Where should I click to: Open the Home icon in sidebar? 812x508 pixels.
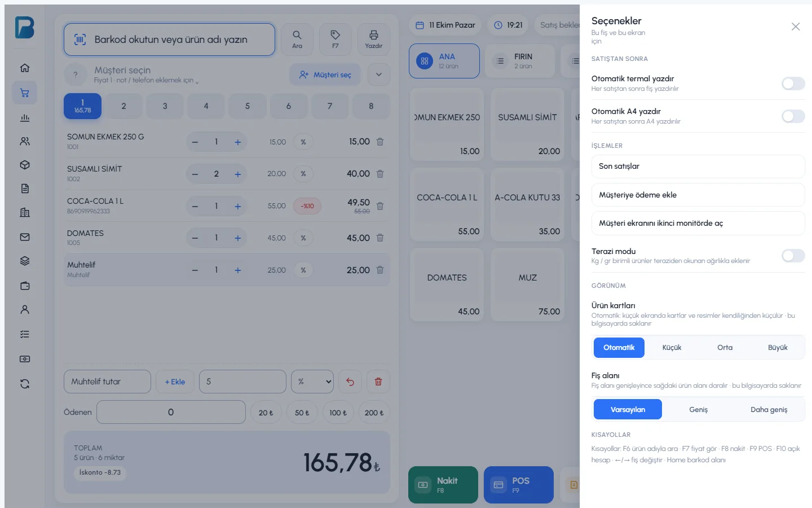pyautogui.click(x=25, y=68)
